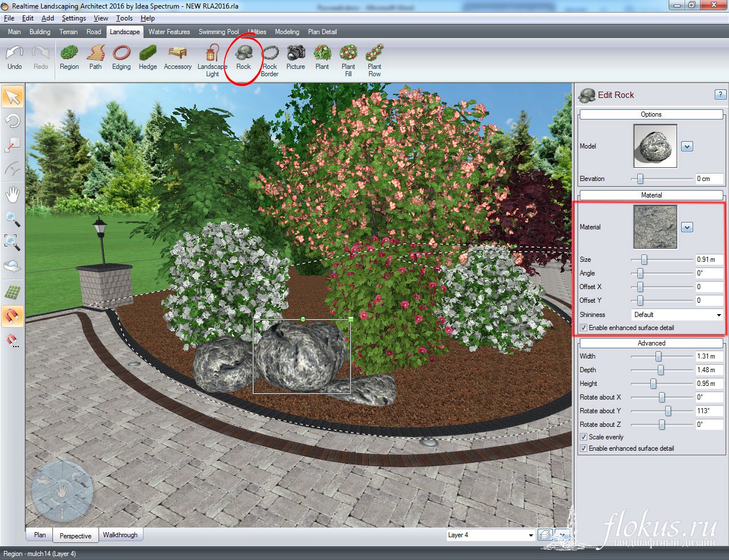Switch to the Road tab
Screen dimensions: 729x560
click(94, 32)
